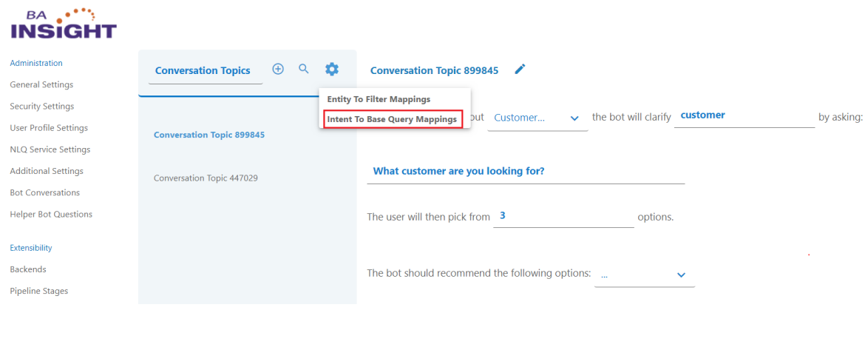Image resolution: width=868 pixels, height=350 pixels.
Task: Click the add conversation topic plus icon
Action: click(278, 69)
